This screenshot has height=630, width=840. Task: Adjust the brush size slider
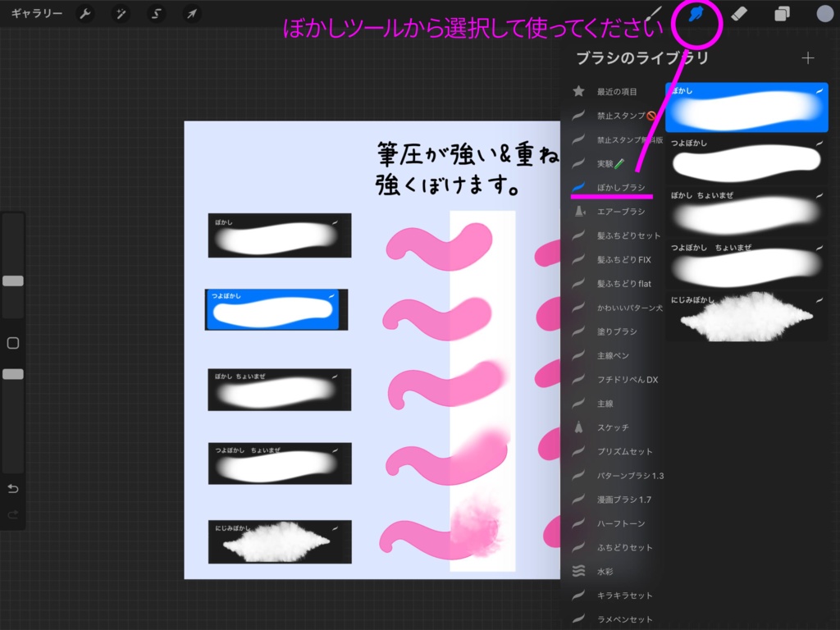click(12, 281)
